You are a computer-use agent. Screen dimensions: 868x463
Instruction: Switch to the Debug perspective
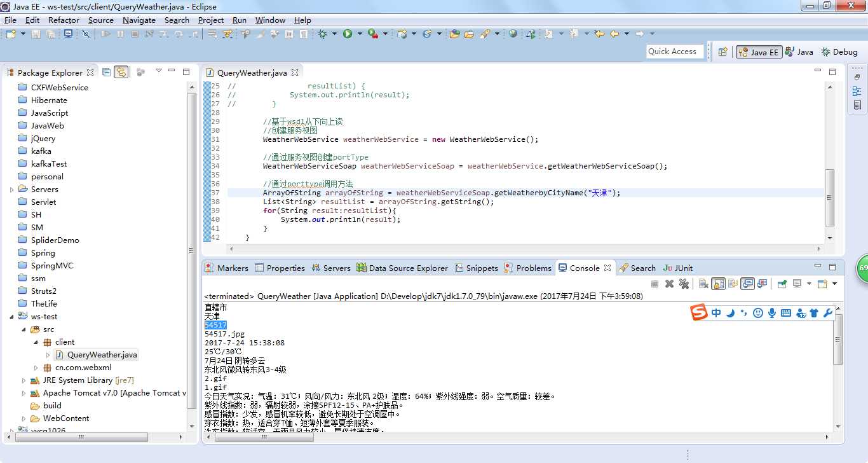coord(839,52)
